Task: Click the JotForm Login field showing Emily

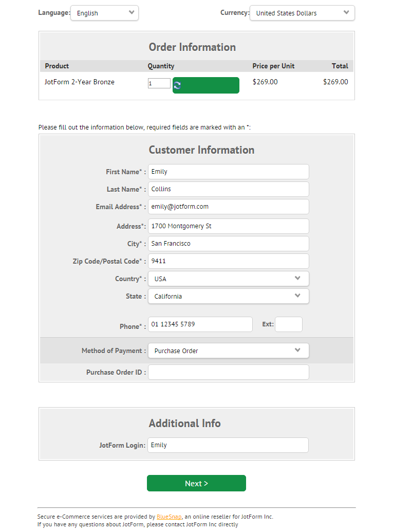Action: click(x=228, y=444)
